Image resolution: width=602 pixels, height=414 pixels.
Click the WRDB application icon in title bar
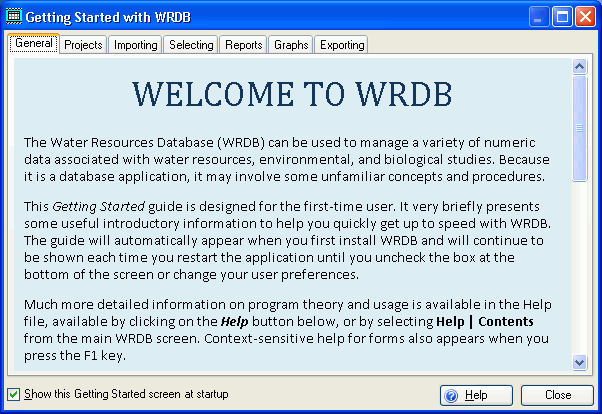13,17
